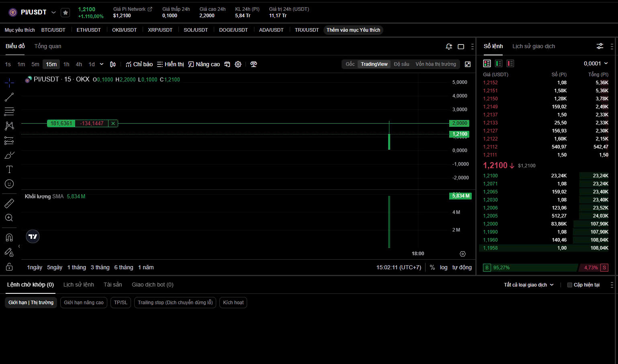Select the crosshair cursor tool
The image size is (618, 364).
click(9, 83)
